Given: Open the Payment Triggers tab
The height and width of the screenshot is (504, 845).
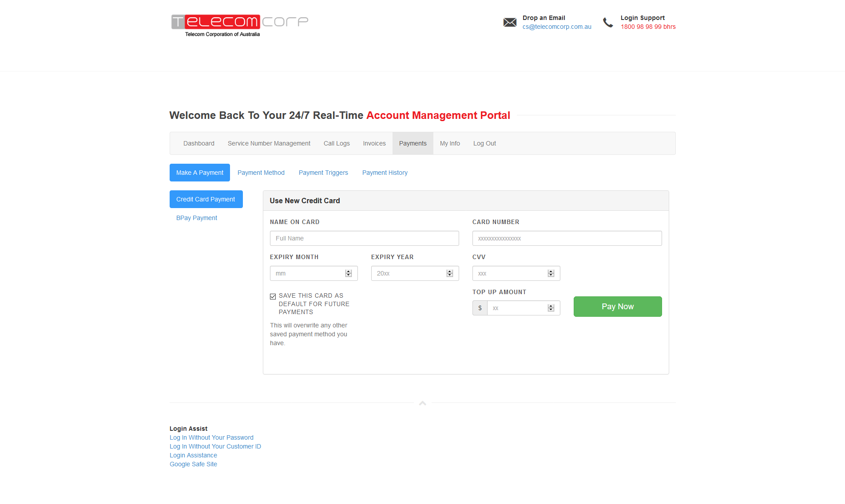Looking at the screenshot, I should (323, 173).
